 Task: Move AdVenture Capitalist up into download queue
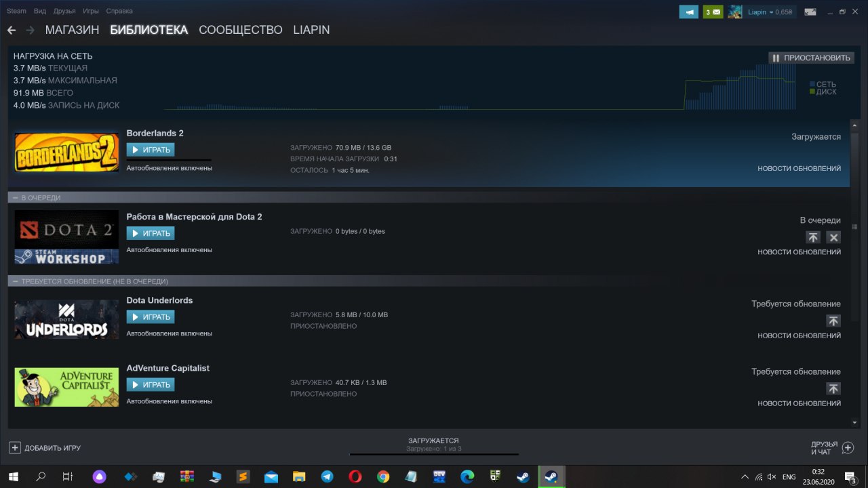click(x=833, y=388)
